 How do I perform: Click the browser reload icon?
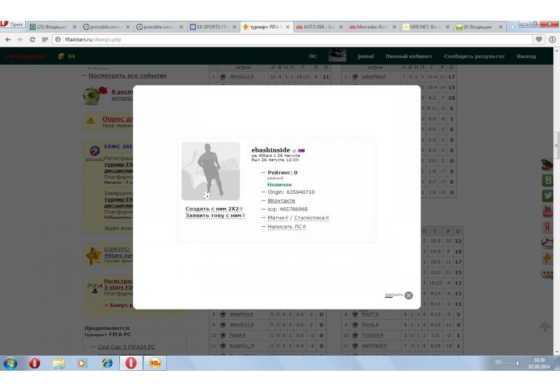32,40
